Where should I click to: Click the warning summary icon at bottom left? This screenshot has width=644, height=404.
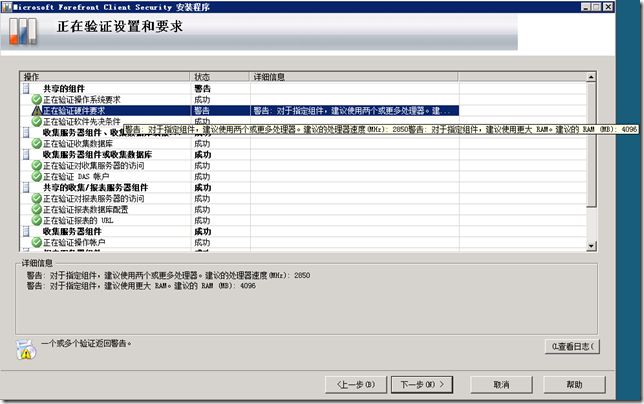[26, 349]
